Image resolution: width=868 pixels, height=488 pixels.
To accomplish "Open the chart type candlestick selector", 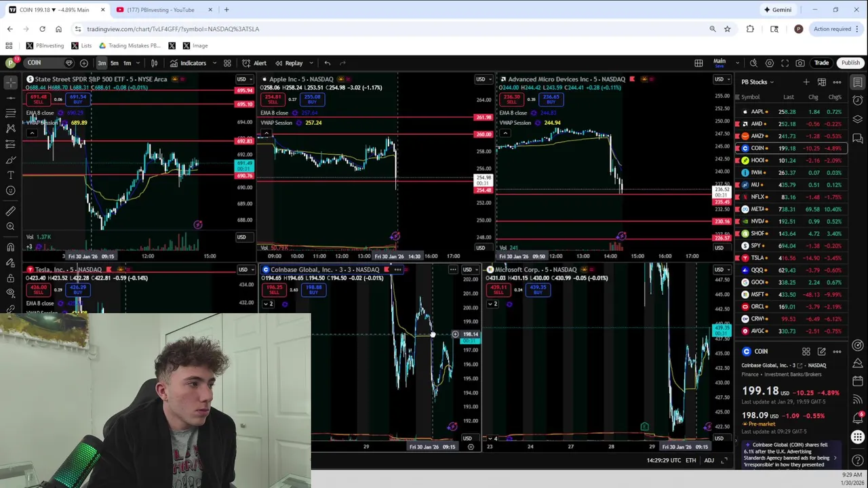I will point(154,63).
